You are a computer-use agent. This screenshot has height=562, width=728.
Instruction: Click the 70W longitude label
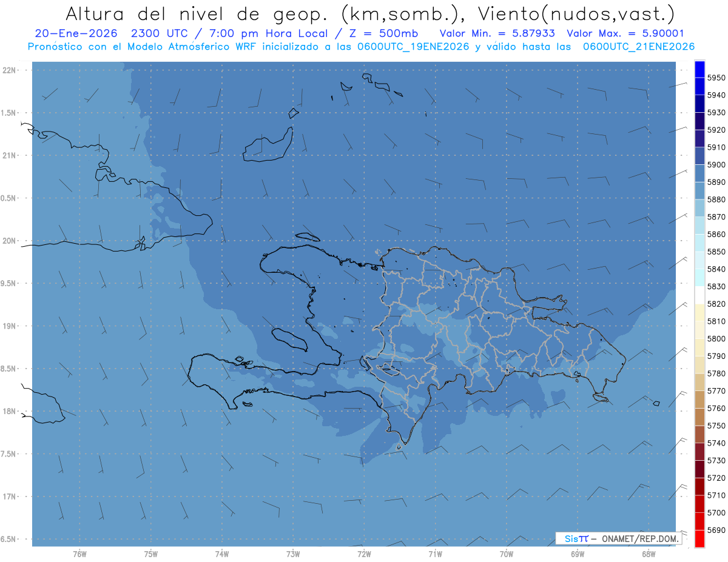(507, 555)
